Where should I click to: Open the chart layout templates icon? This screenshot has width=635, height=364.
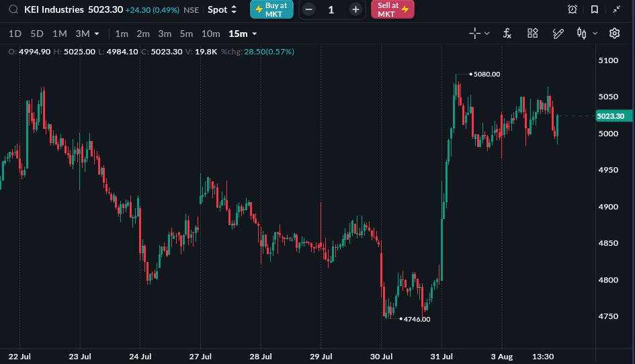[533, 33]
